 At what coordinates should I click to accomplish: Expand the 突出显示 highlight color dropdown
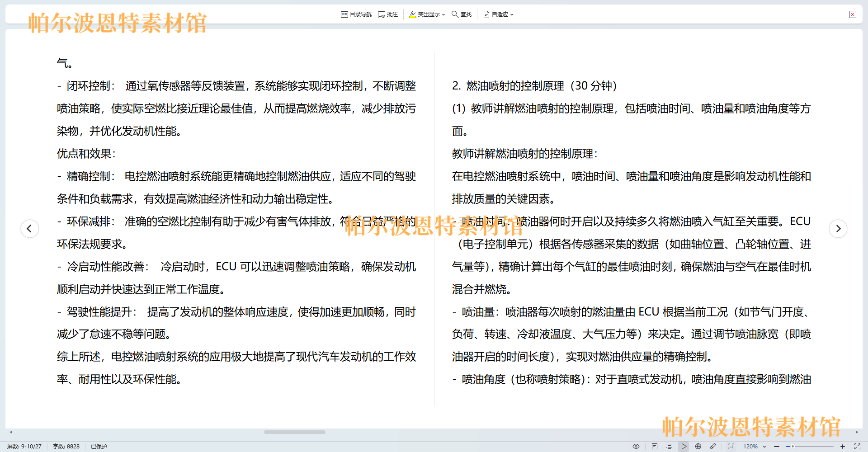443,14
